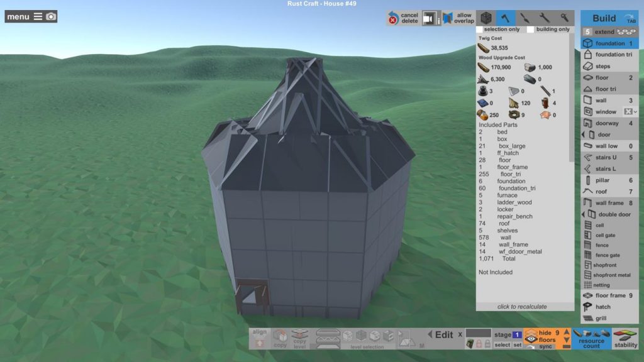Pick the doorway build part
The image size is (644, 362).
click(609, 123)
